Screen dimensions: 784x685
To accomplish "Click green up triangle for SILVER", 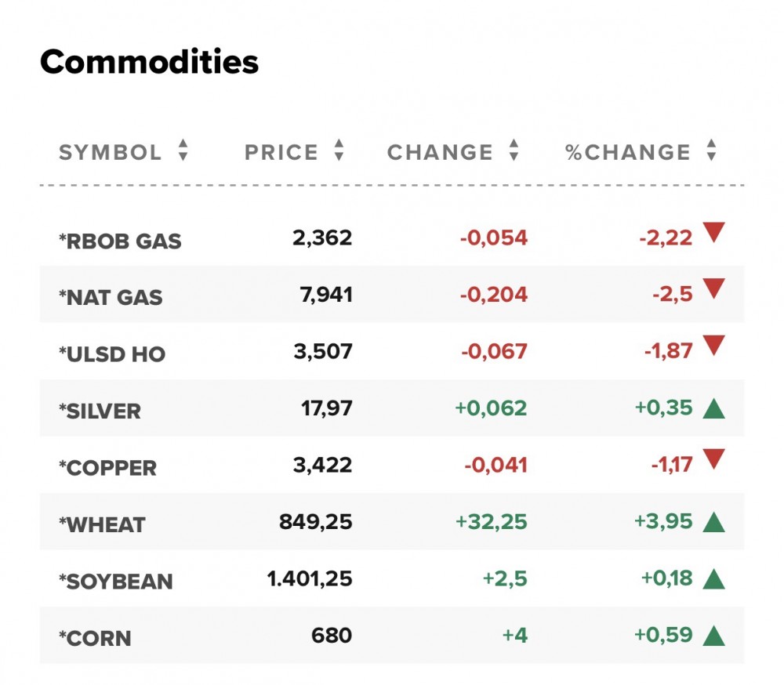I will pyautogui.click(x=713, y=408).
